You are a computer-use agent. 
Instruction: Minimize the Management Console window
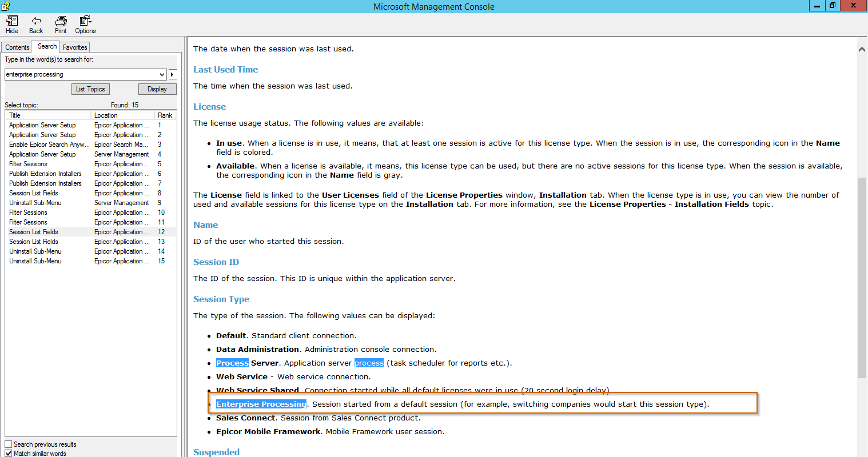(x=817, y=6)
